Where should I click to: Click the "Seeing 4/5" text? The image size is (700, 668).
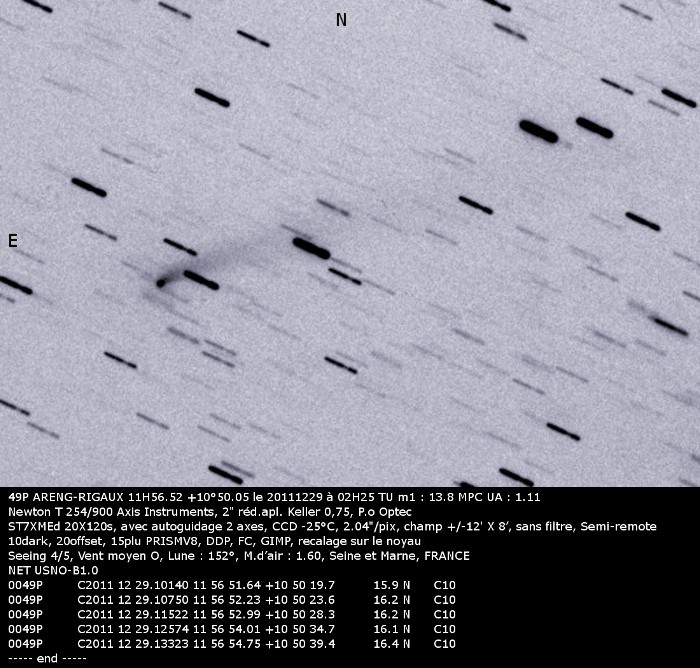[x=40, y=556]
